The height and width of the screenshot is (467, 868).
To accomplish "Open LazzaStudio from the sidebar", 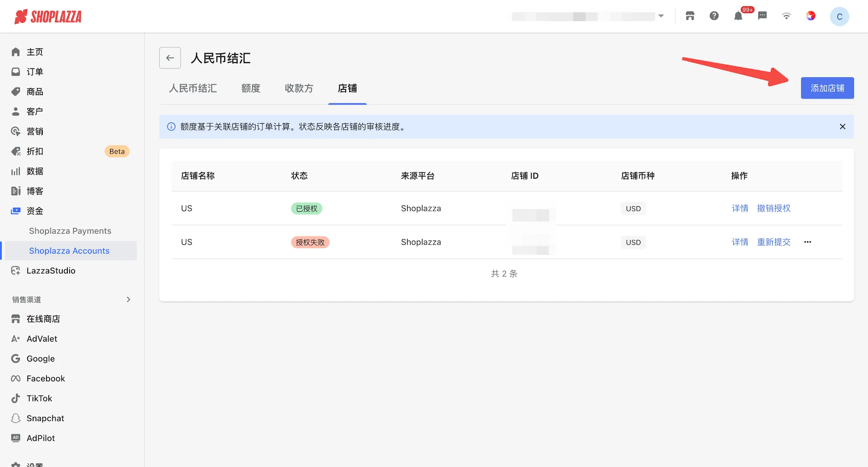I will coord(51,271).
